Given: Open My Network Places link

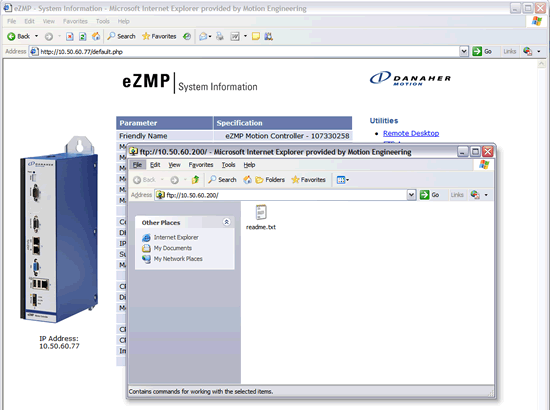Looking at the screenshot, I should coord(172,259).
